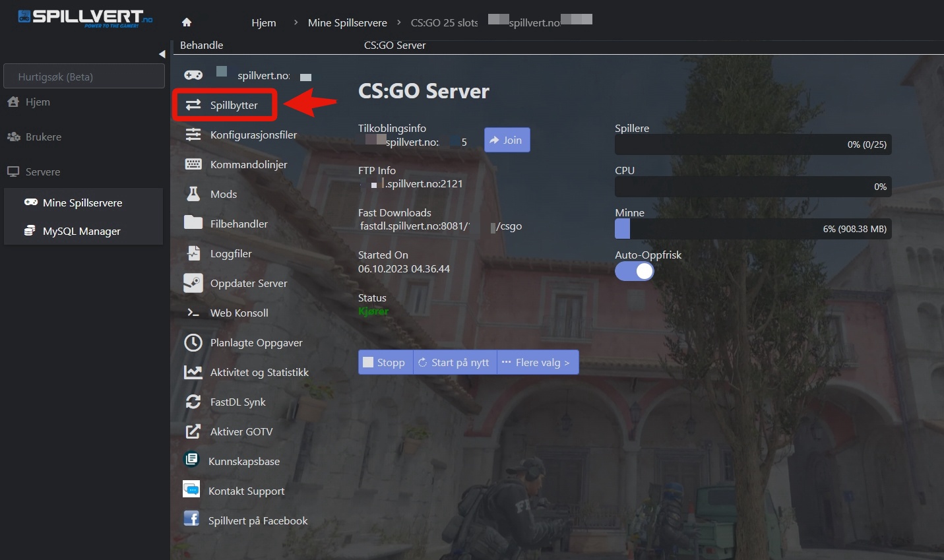The image size is (944, 560).
Task: Go to Hjem breadcrumb
Action: 264,22
